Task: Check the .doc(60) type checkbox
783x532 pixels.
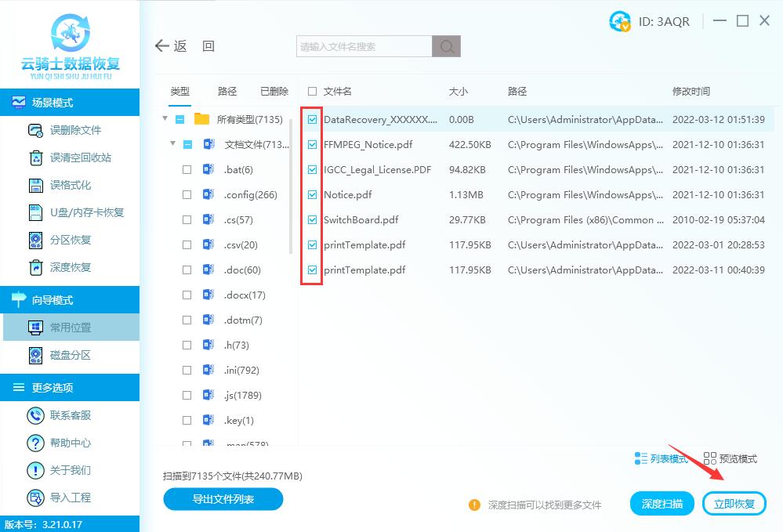Action: (187, 270)
